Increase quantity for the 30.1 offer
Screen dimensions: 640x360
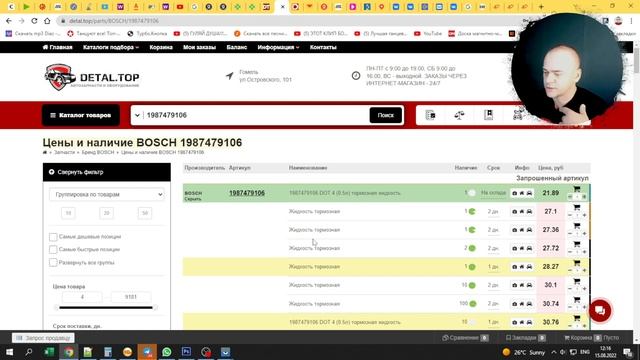click(584, 289)
